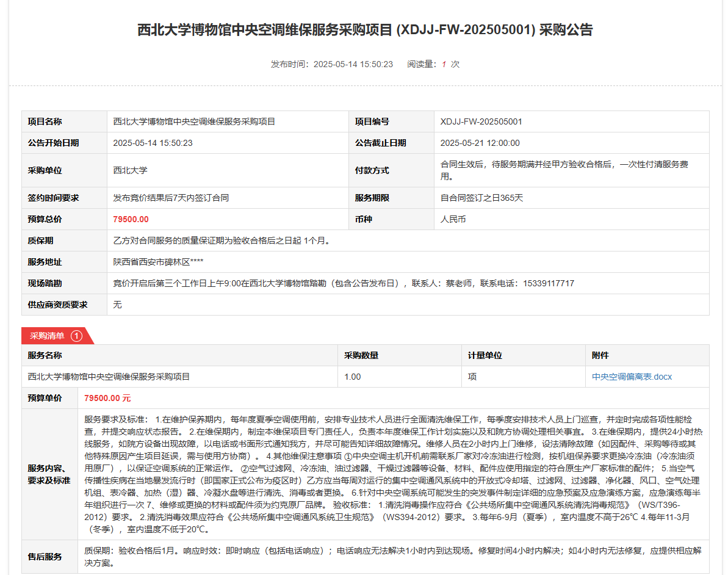Screen dimensions: 728x575
Task: Click the 发布时间 2025-05-14 timestamp text
Action: (x=332, y=64)
